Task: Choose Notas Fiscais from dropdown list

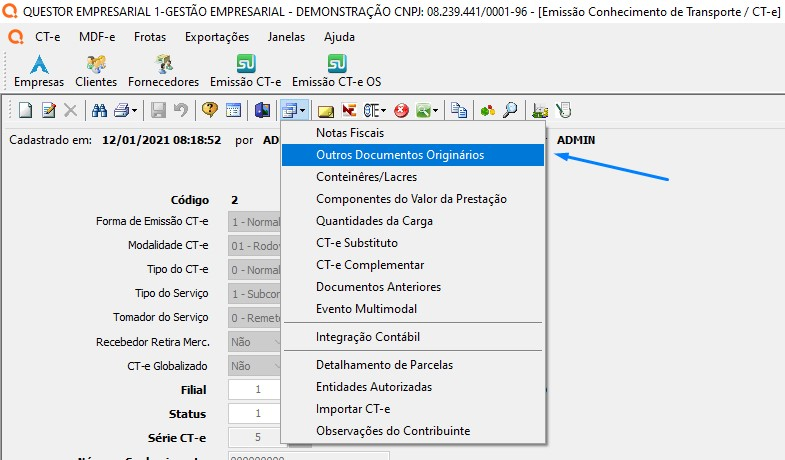Action: [x=349, y=132]
